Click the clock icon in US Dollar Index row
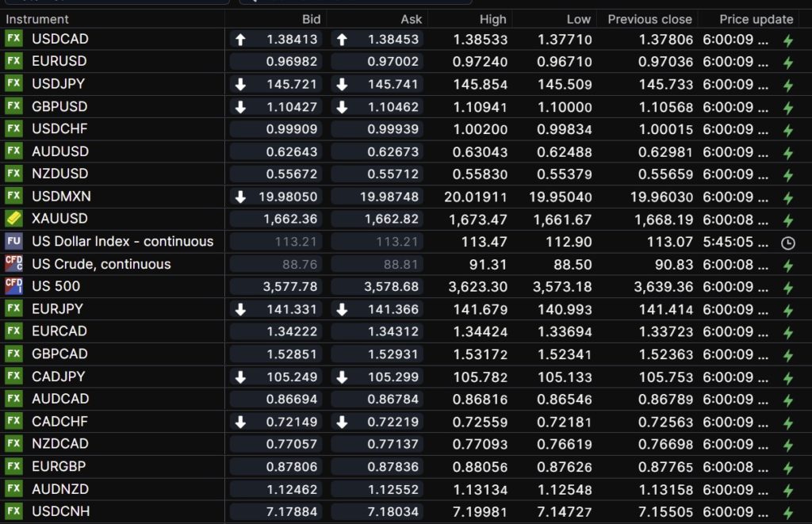Image resolution: width=812 pixels, height=524 pixels. 787,243
